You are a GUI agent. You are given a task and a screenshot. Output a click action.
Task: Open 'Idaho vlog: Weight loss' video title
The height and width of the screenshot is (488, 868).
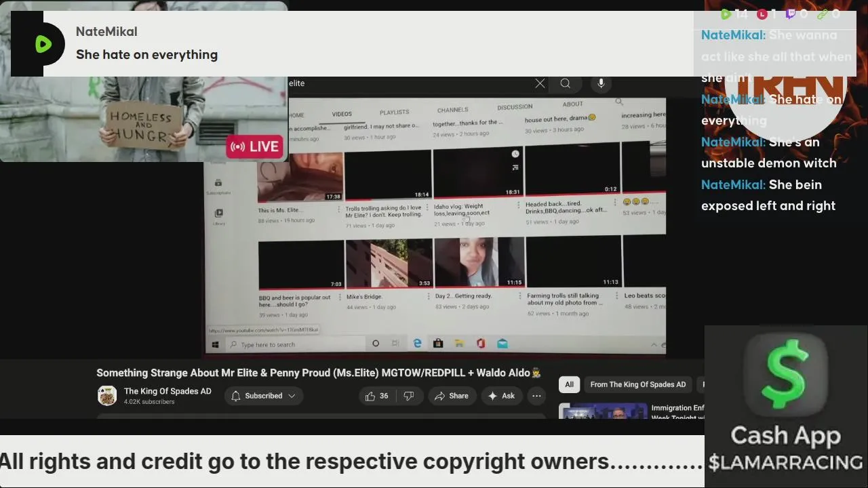462,209
